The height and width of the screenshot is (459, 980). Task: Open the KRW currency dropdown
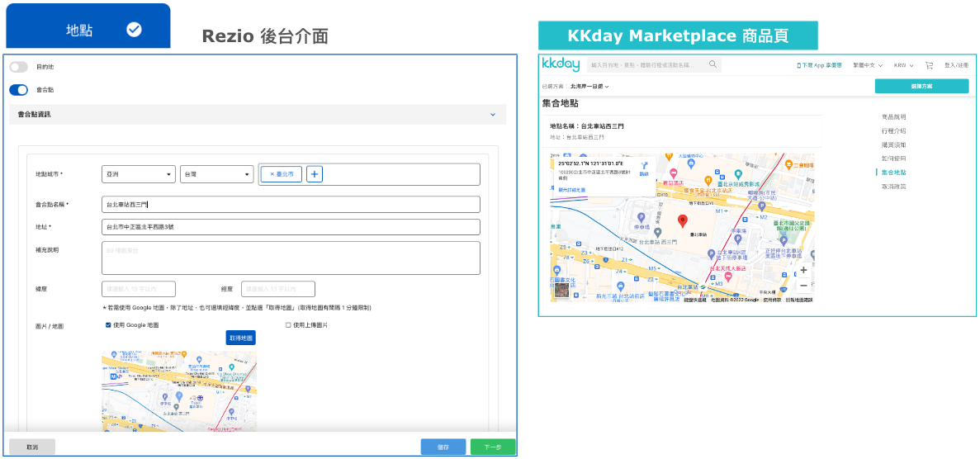pos(903,65)
